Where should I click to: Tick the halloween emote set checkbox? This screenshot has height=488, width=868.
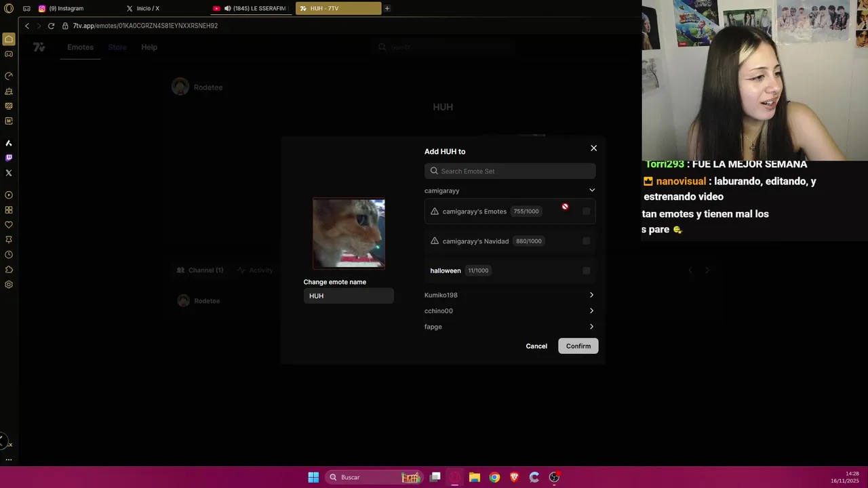click(x=587, y=270)
